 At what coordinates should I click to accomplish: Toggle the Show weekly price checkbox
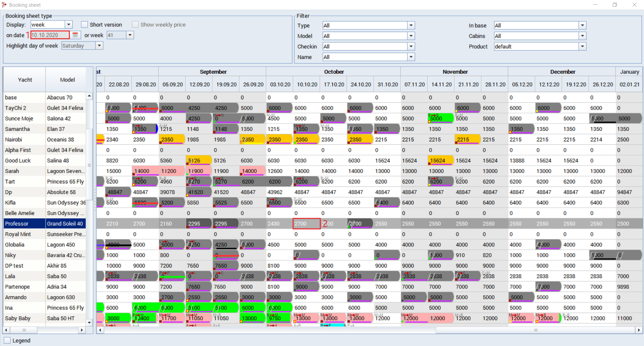pos(135,25)
